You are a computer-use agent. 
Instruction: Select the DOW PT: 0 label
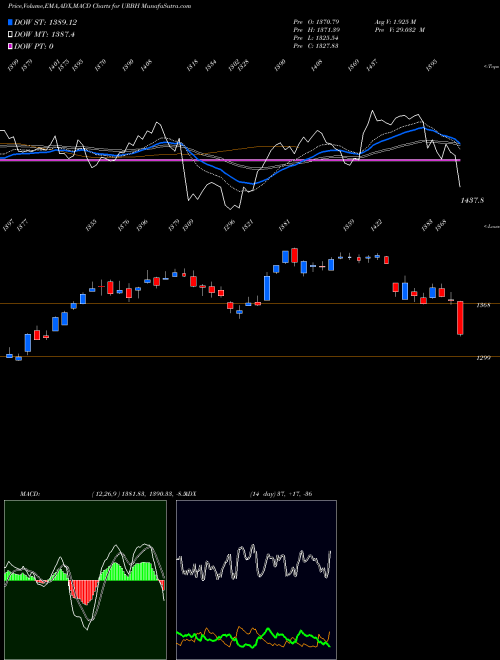(34, 46)
